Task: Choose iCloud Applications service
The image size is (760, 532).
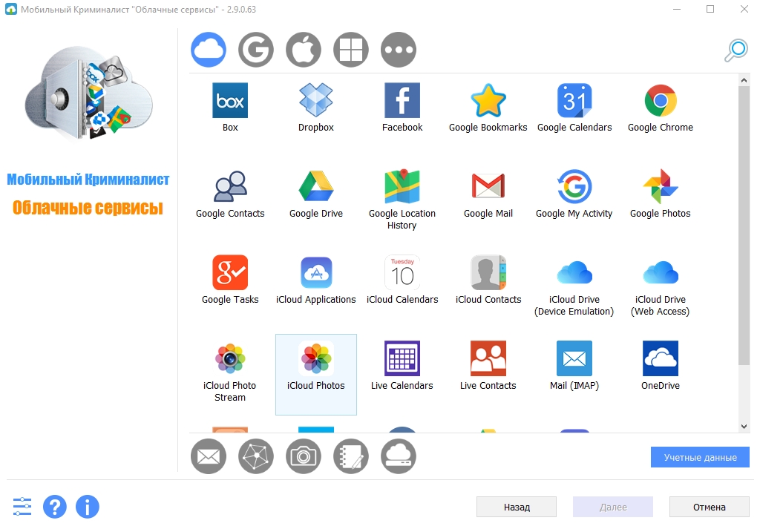Action: 315,272
